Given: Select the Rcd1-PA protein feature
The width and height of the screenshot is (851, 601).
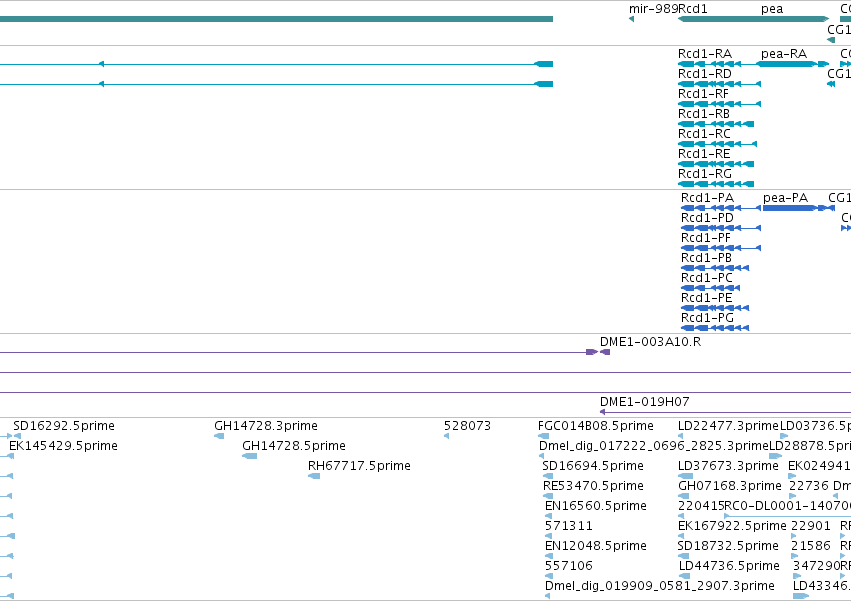Looking at the screenshot, I should point(721,208).
